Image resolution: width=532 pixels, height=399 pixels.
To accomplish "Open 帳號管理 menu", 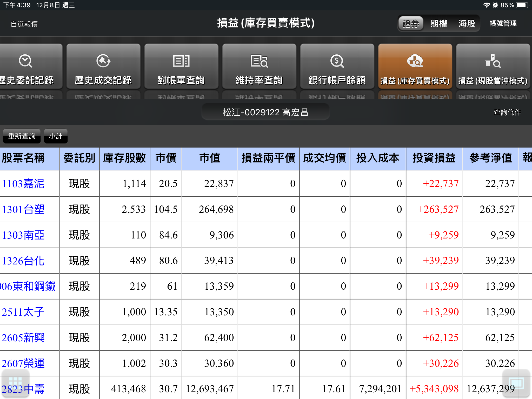I will point(503,24).
